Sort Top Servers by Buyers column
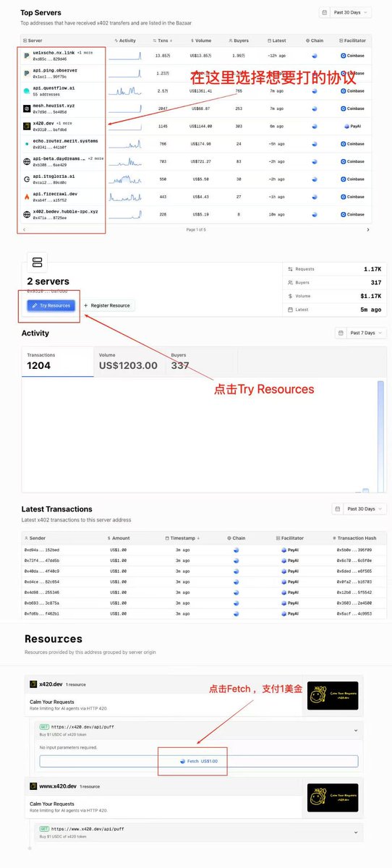 click(237, 41)
